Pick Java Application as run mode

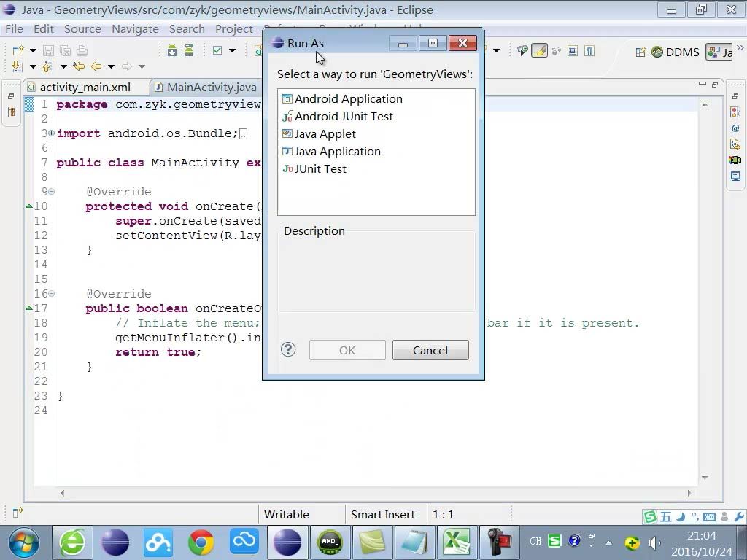point(332,152)
